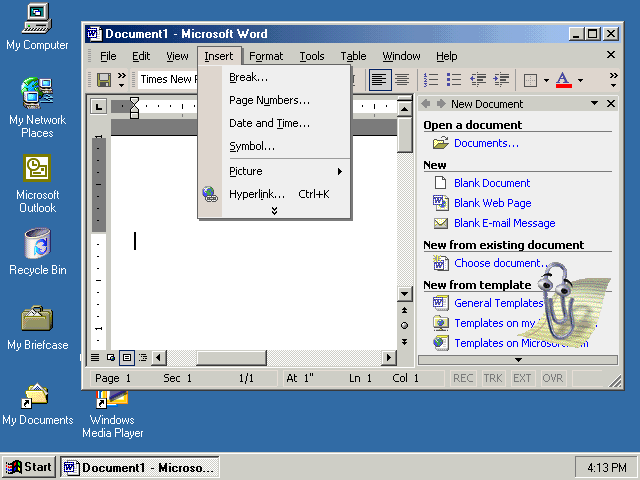This screenshot has width=640, height=480.
Task: Switch to Outline View icon
Action: 143,358
